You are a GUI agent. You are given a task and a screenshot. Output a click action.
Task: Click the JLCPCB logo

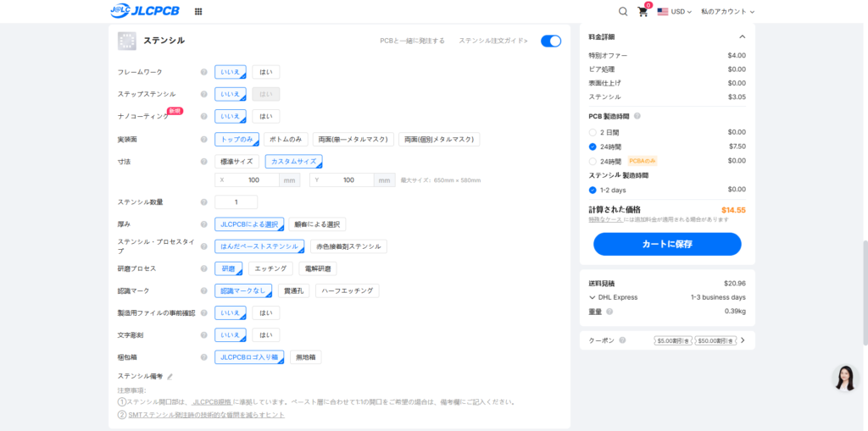click(x=147, y=12)
